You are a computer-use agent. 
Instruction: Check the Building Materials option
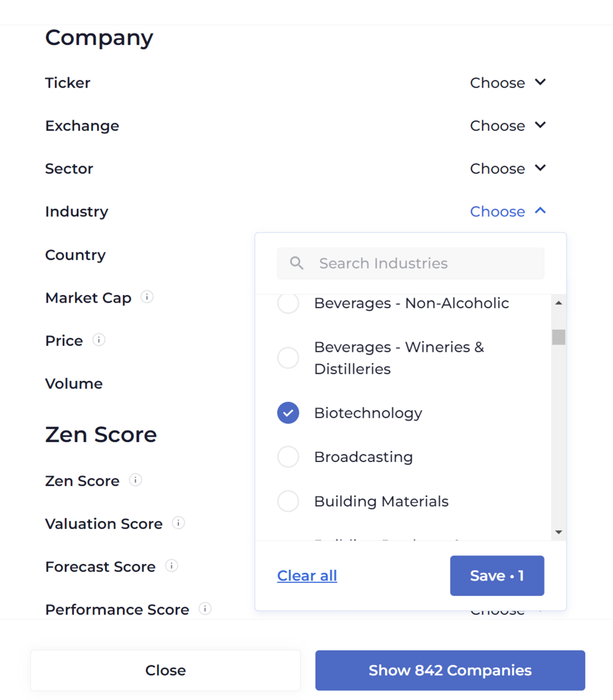click(x=288, y=501)
